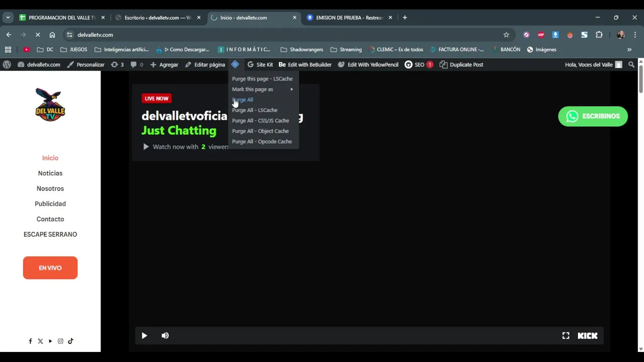The image size is (644, 362).
Task: Mute the Kick player volume
Action: point(165,335)
